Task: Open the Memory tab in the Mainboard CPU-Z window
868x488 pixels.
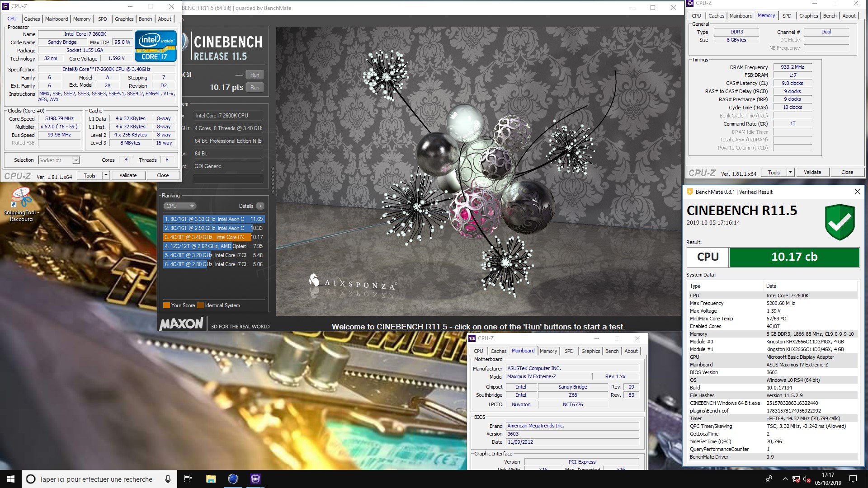Action: tap(548, 351)
